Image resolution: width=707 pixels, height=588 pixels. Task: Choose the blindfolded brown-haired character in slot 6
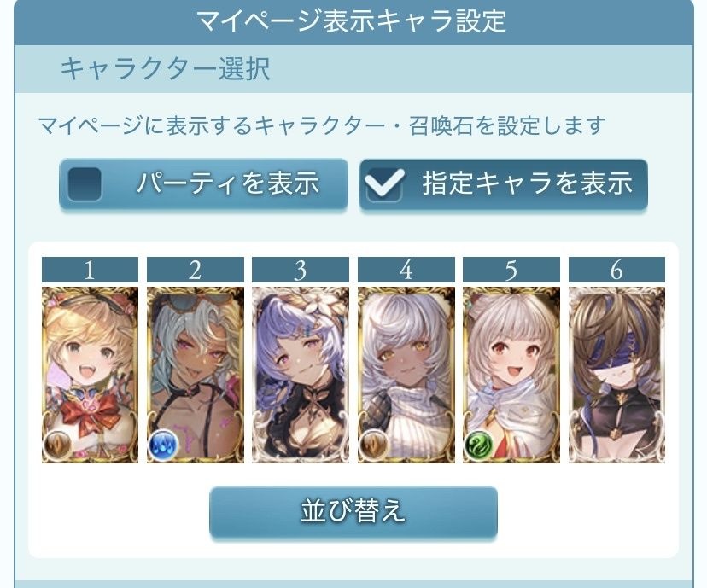[616, 375]
